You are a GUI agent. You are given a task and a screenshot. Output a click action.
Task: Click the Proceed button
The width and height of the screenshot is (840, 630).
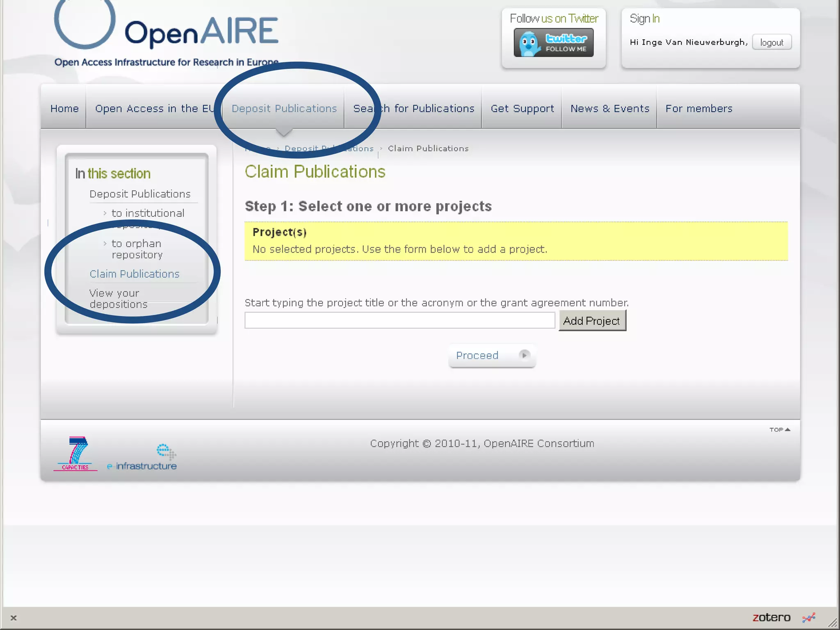492,355
